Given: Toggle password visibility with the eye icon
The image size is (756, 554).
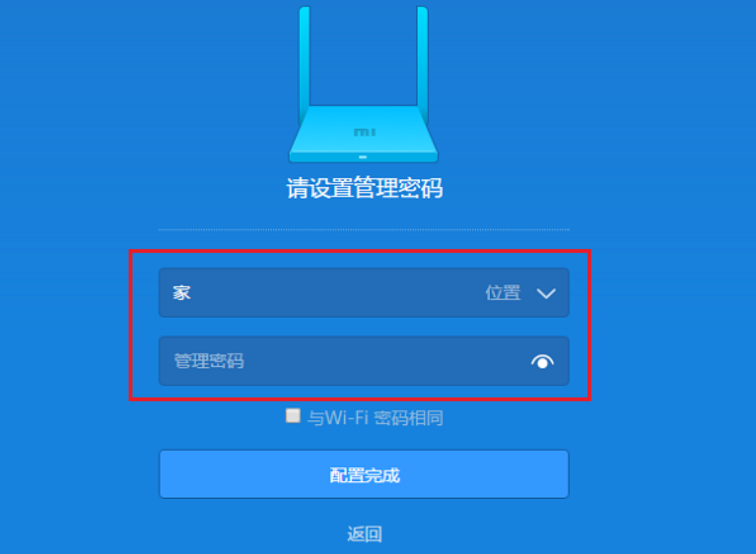Looking at the screenshot, I should (542, 361).
